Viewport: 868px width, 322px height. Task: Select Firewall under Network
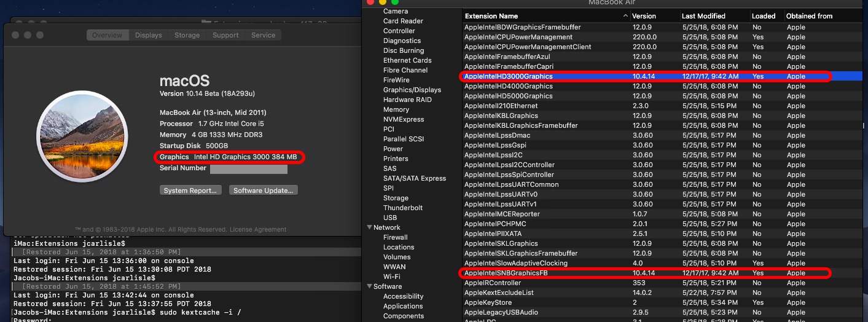coord(396,237)
